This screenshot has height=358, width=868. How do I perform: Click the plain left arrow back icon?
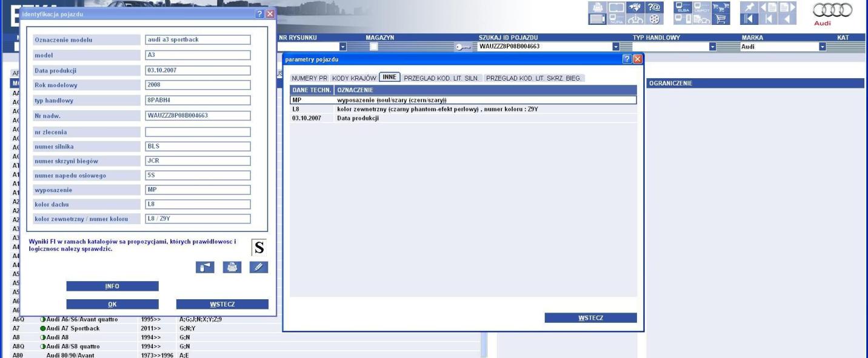click(787, 19)
